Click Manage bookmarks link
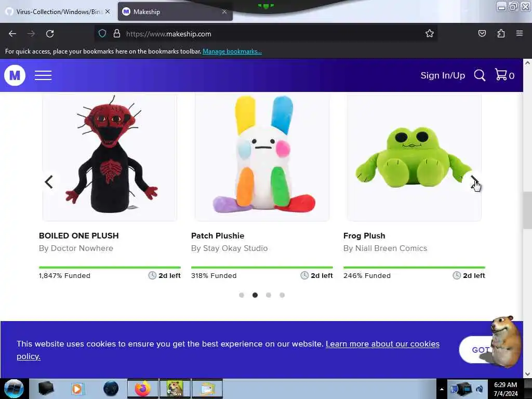 click(x=232, y=51)
